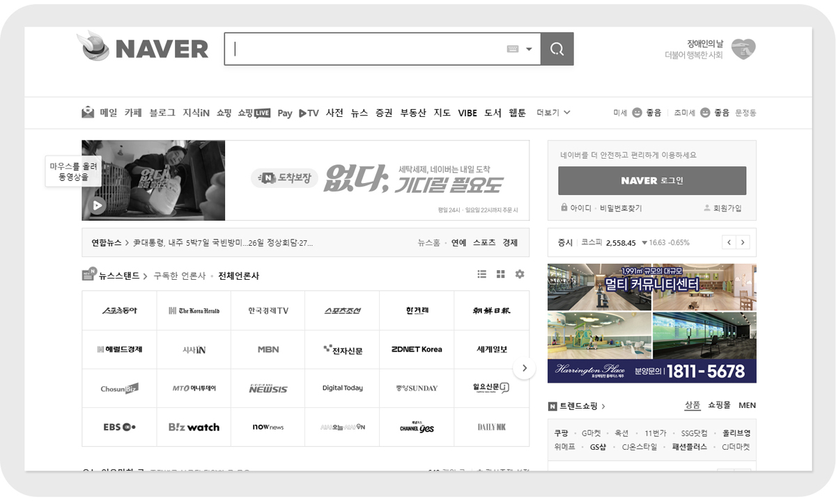Image resolution: width=836 pixels, height=504 pixels.
Task: Click the 멀티 커뮤니티센터 ad image
Action: point(652,323)
